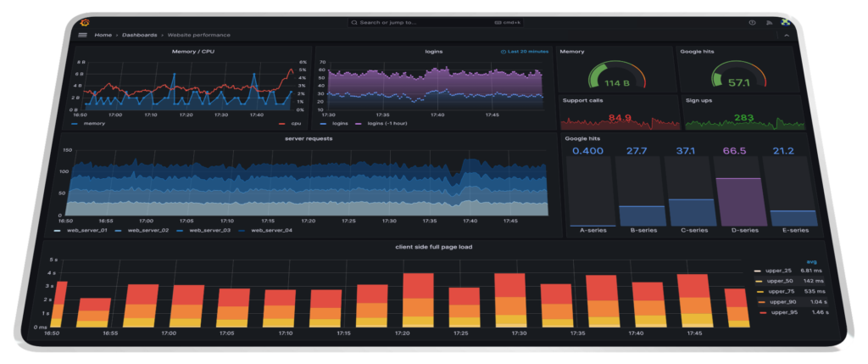Click the cmd+k shortcut hint
Image resolution: width=868 pixels, height=364 pixels.
(508, 23)
